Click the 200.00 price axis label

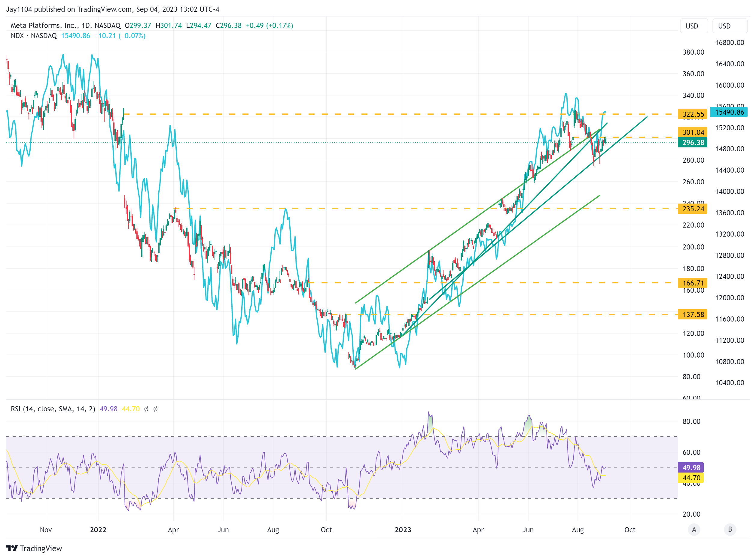[693, 247]
